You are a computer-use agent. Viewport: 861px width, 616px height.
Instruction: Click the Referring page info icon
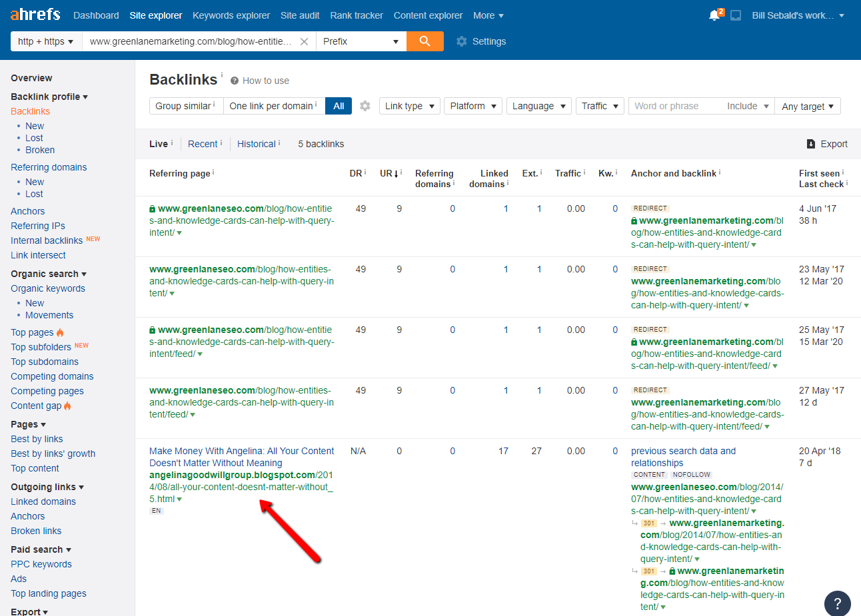coord(213,172)
